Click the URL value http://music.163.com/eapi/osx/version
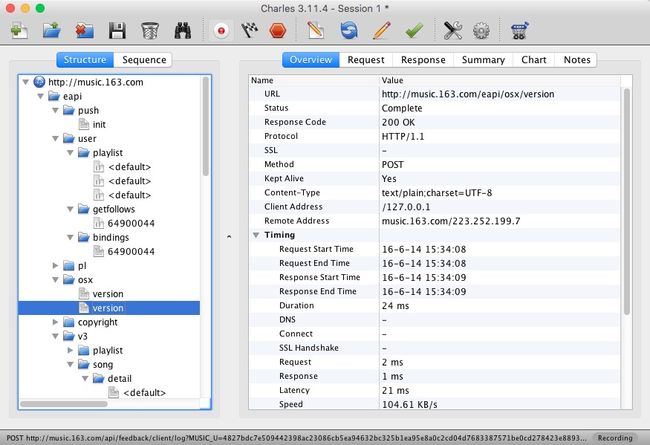 pos(468,94)
